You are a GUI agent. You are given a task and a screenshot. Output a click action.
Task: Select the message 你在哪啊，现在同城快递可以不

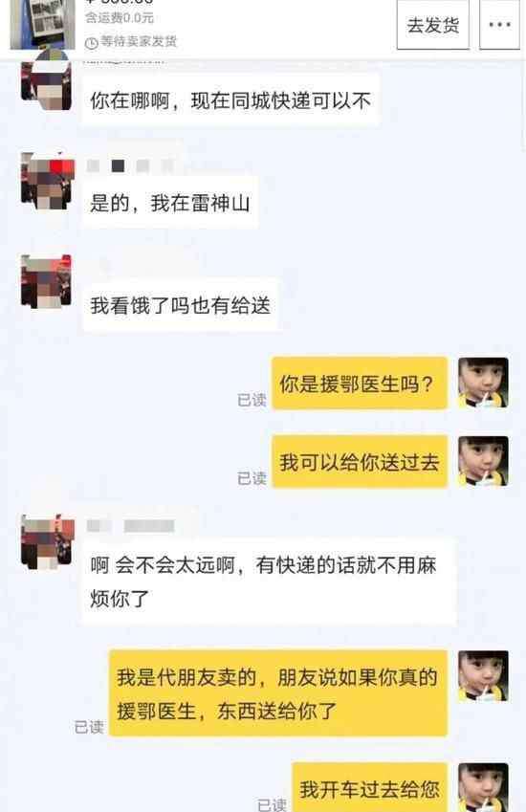pos(230,100)
